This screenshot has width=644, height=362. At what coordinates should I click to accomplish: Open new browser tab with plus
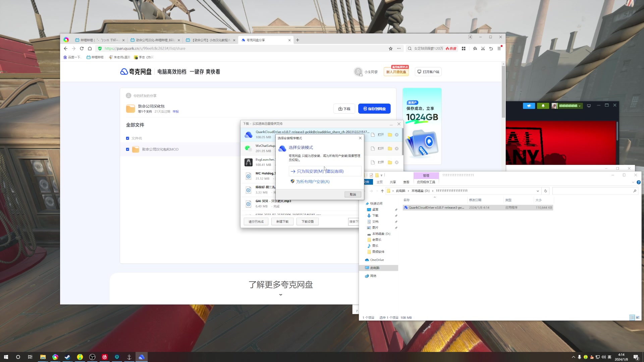point(298,40)
